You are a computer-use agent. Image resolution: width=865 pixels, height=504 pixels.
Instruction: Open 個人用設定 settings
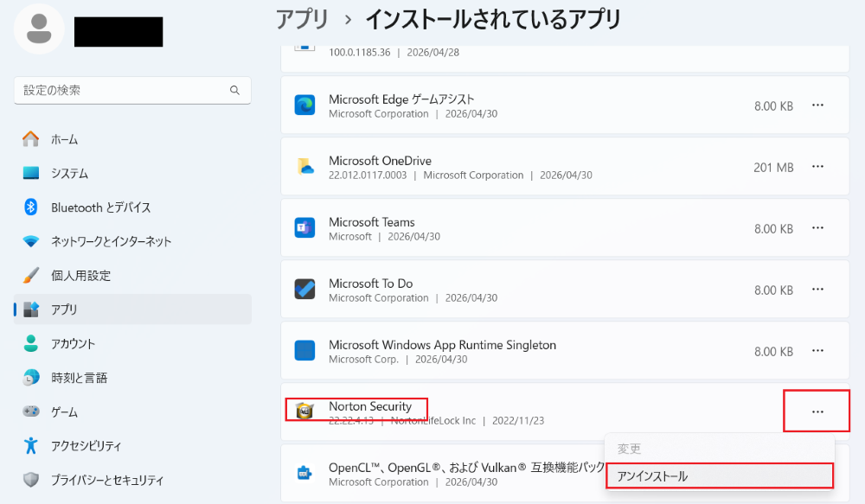[132, 276]
